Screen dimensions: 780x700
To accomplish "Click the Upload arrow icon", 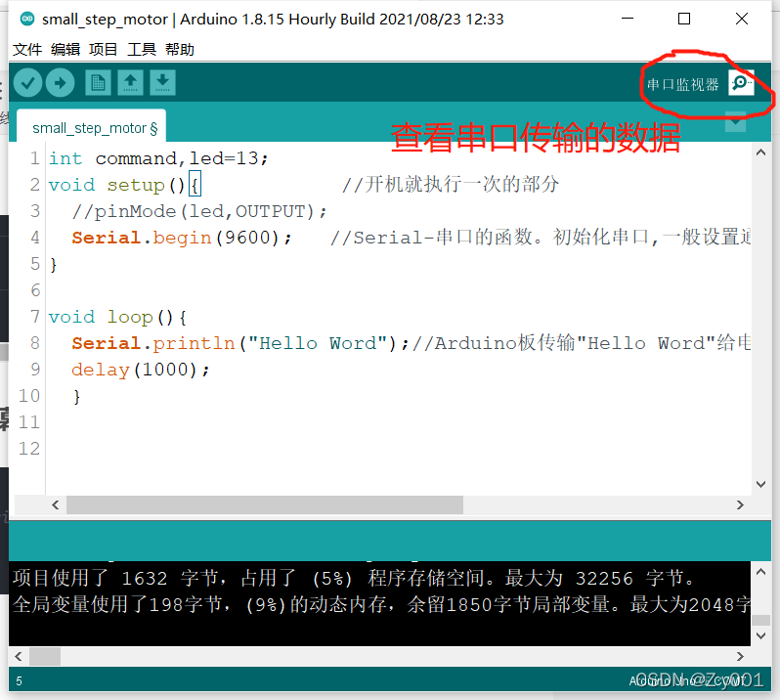I will (x=61, y=82).
